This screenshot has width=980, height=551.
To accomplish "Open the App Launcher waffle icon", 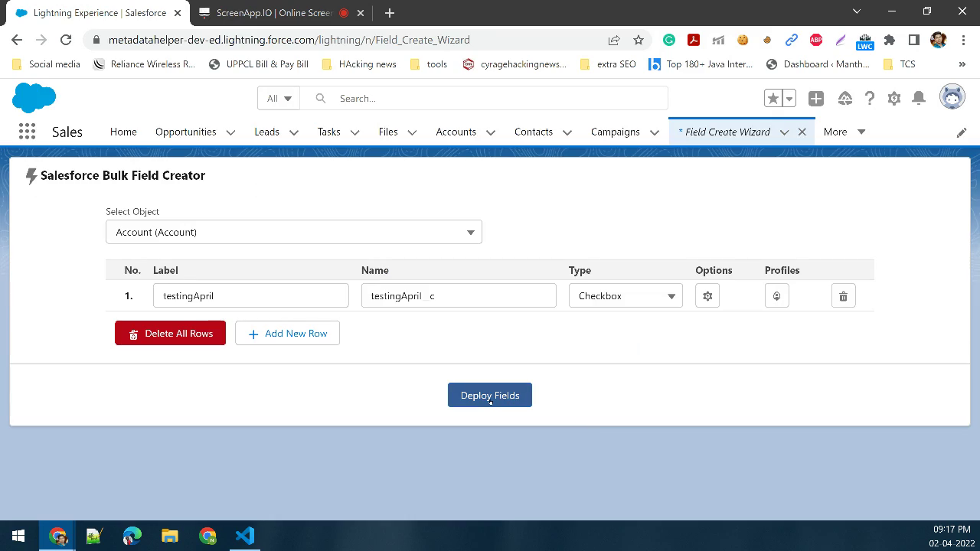I will 26,131.
